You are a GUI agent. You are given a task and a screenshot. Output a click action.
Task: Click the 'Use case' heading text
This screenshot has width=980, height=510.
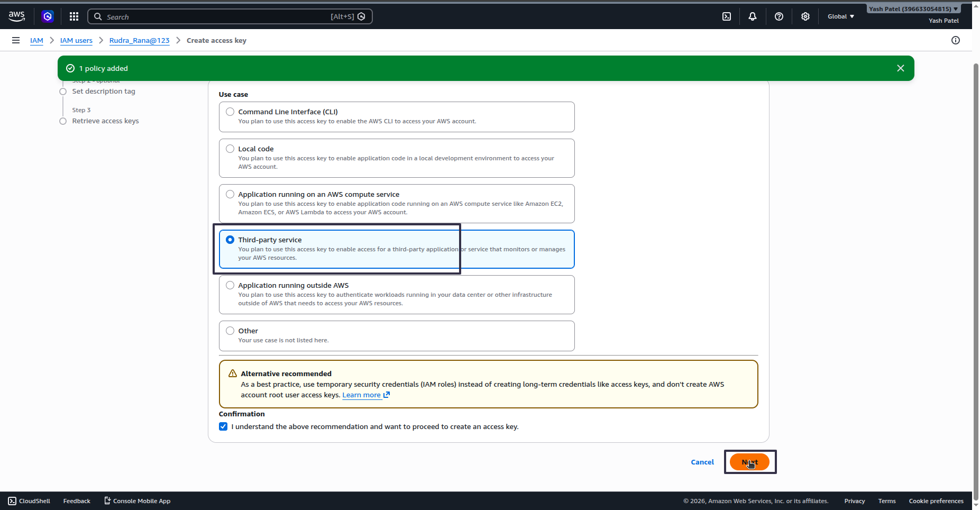[x=233, y=94]
